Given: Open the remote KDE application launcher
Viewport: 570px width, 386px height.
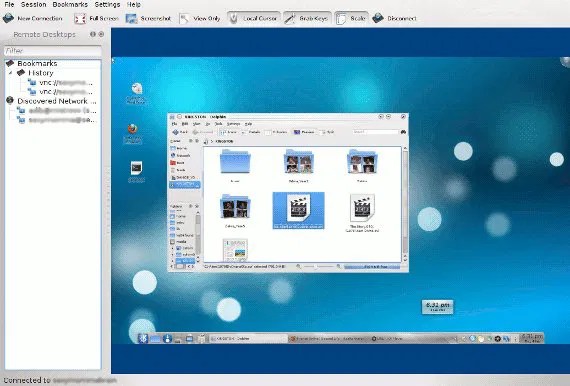Looking at the screenshot, I should [143, 338].
